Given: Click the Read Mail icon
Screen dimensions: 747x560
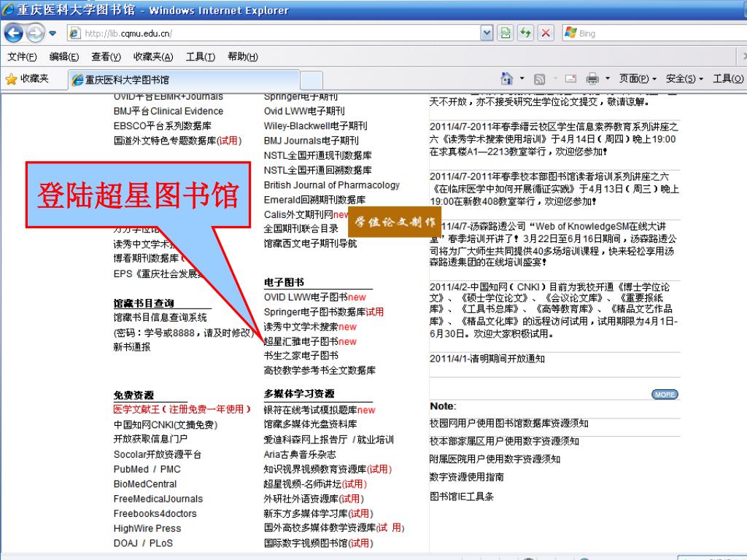Looking at the screenshot, I should point(570,79).
